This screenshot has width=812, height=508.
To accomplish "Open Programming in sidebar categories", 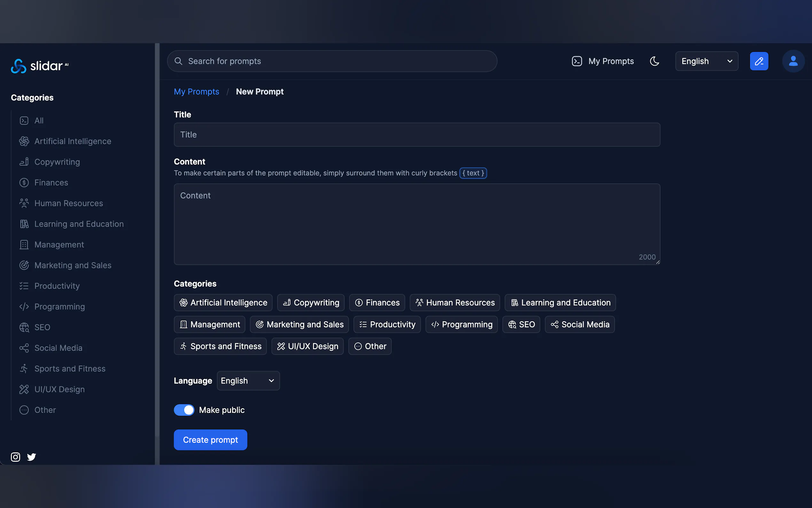I will point(59,306).
